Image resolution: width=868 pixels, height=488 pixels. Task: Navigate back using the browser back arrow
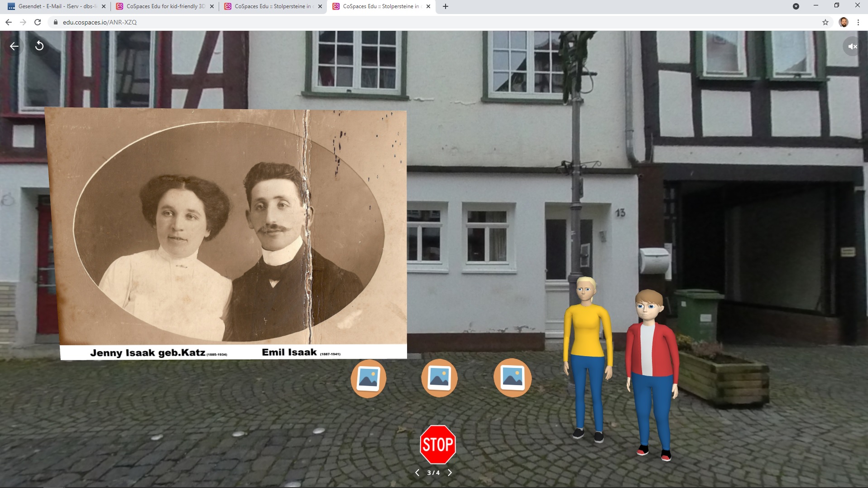point(8,21)
